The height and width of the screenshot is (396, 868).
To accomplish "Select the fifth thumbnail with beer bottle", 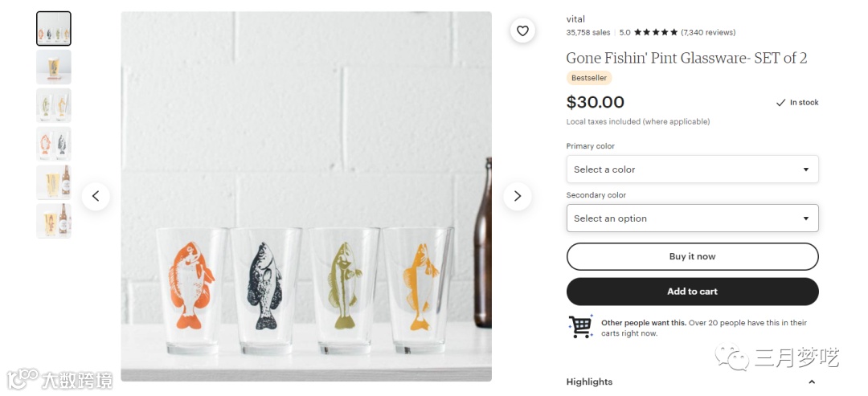I will coord(54,182).
